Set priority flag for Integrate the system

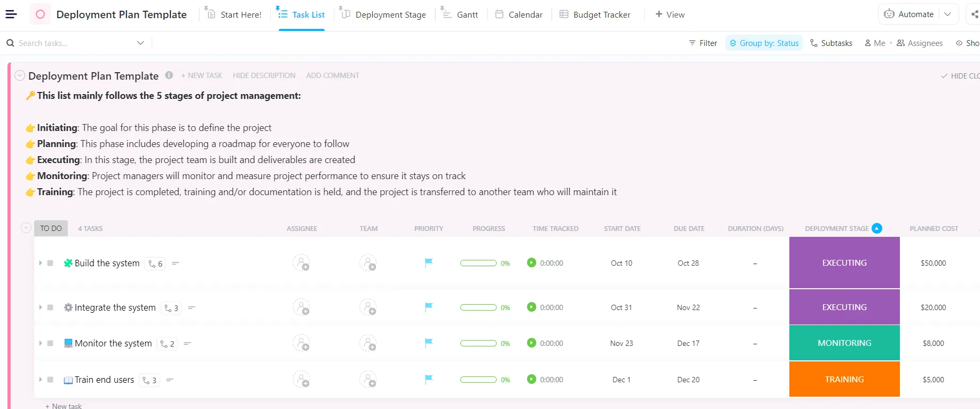coord(428,307)
